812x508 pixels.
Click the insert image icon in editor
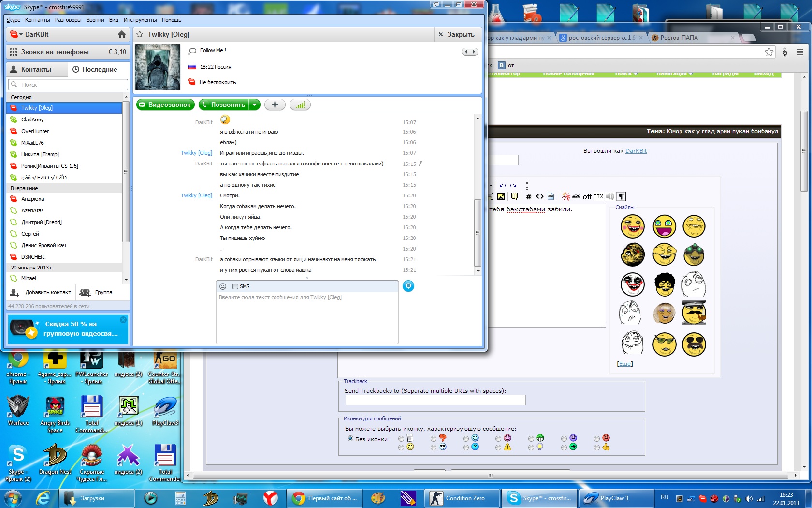[501, 196]
